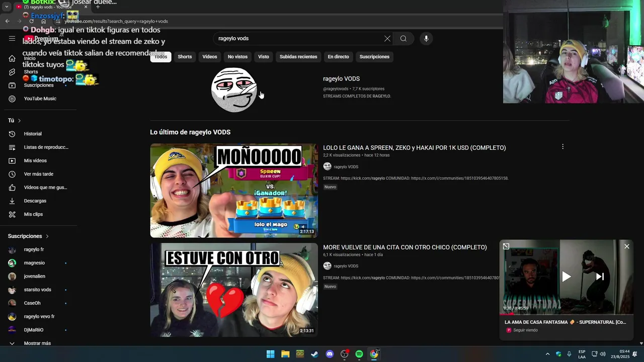The image size is (644, 362).
Task: Open a new Chrome tab
Action: 98,7
